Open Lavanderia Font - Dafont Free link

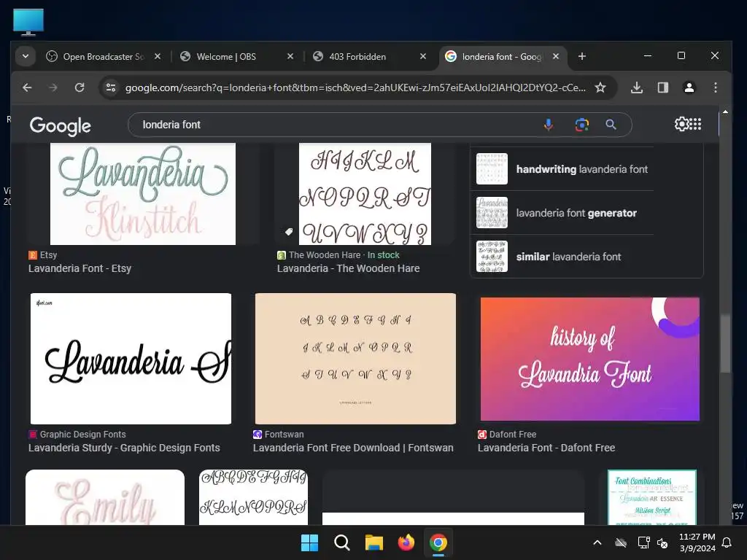click(x=546, y=448)
